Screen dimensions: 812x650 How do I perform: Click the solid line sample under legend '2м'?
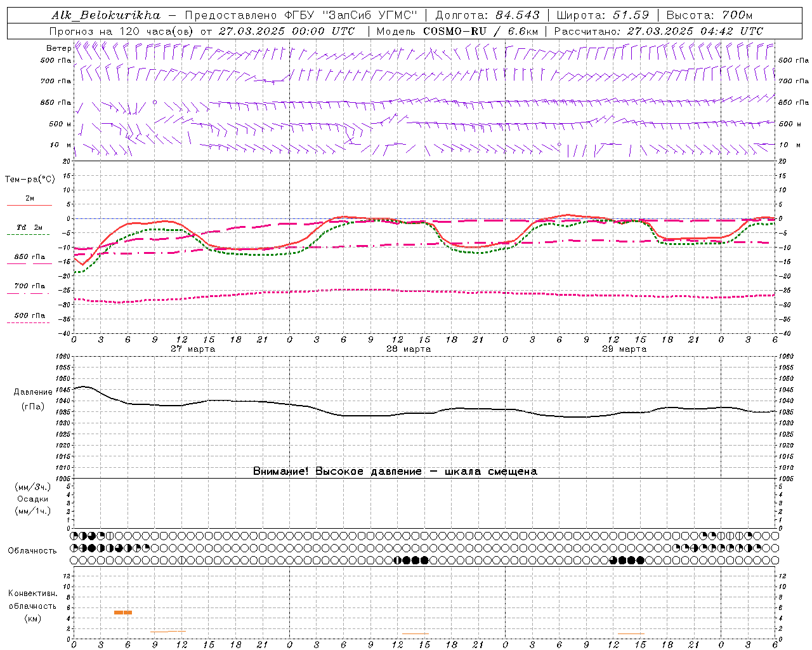(x=29, y=206)
